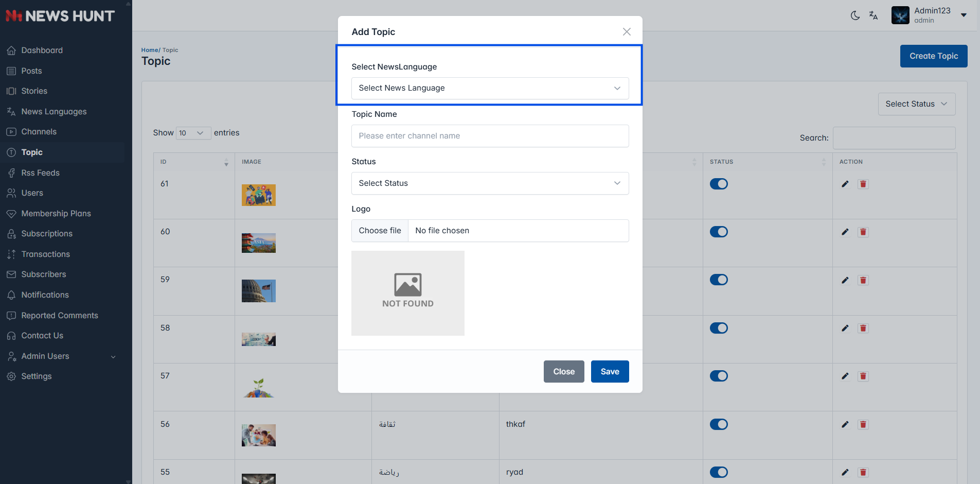The width and height of the screenshot is (980, 484).
Task: Click the Dashboard home icon in sidebar
Action: [11, 50]
